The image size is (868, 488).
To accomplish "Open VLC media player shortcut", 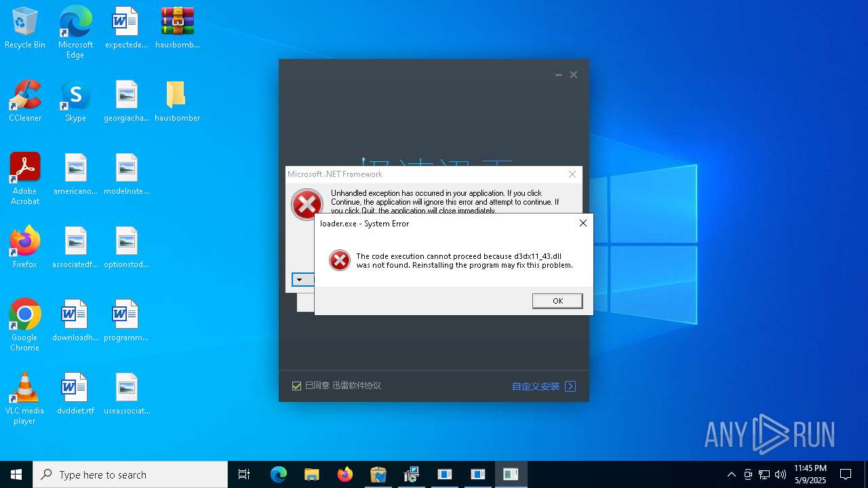I will 25,399.
